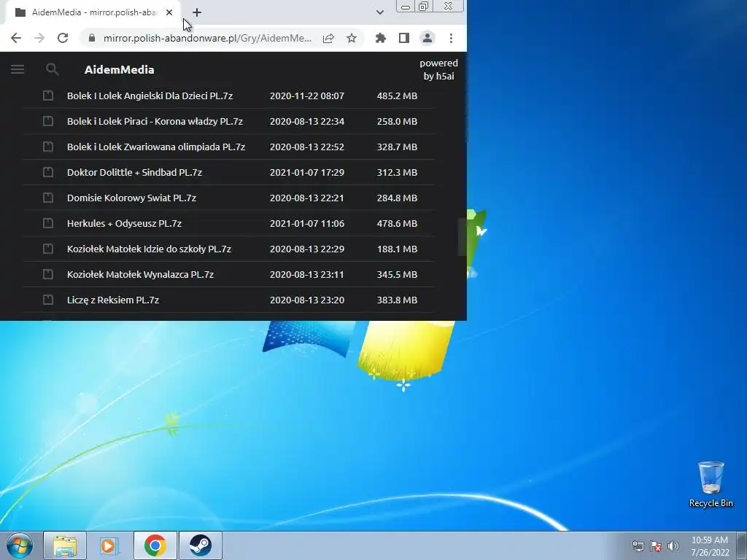Screen dimensions: 747x560
Task: Download Domisie Kolorowy Swiat PL.7z
Action: (131, 198)
